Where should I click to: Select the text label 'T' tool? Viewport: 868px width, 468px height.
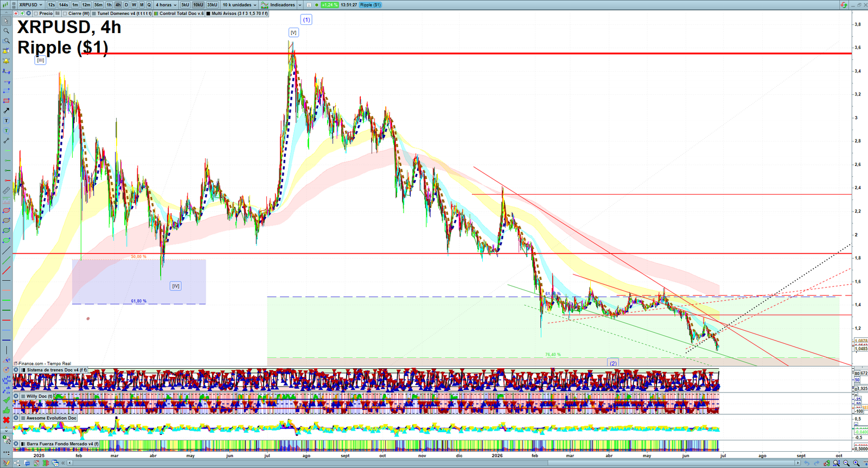point(7,121)
